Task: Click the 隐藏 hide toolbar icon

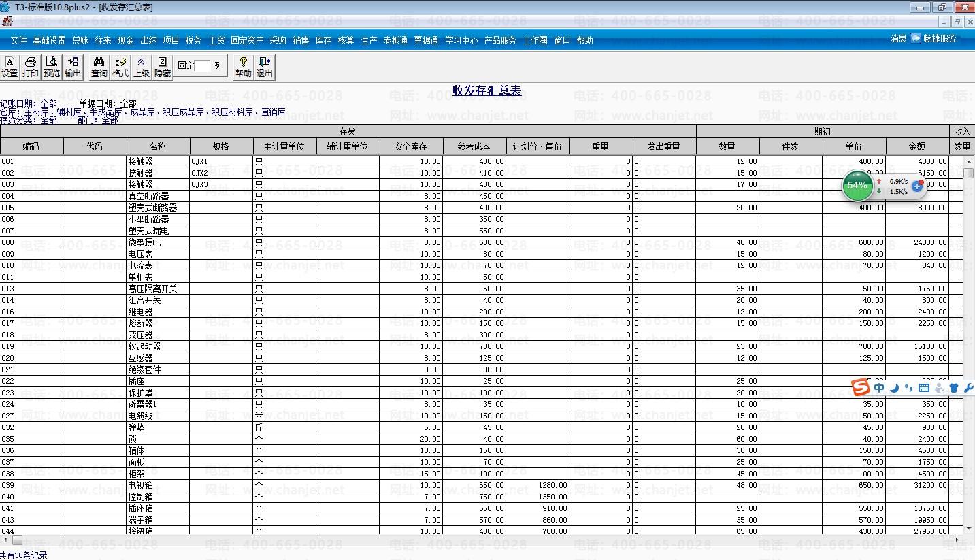Action: click(x=163, y=67)
